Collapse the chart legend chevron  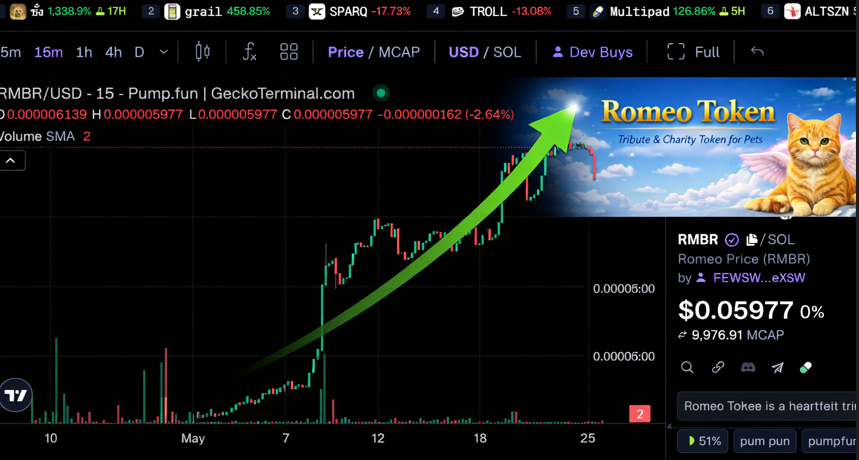[12, 161]
